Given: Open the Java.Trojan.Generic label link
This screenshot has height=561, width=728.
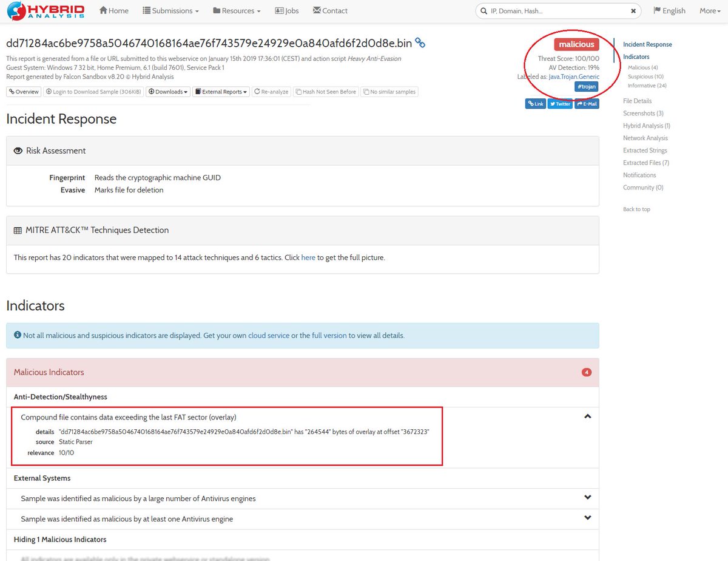Looking at the screenshot, I should [x=574, y=76].
